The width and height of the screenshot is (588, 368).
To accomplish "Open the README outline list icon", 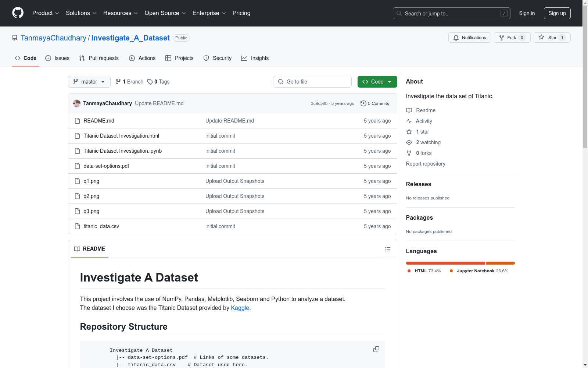I will tap(388, 249).
